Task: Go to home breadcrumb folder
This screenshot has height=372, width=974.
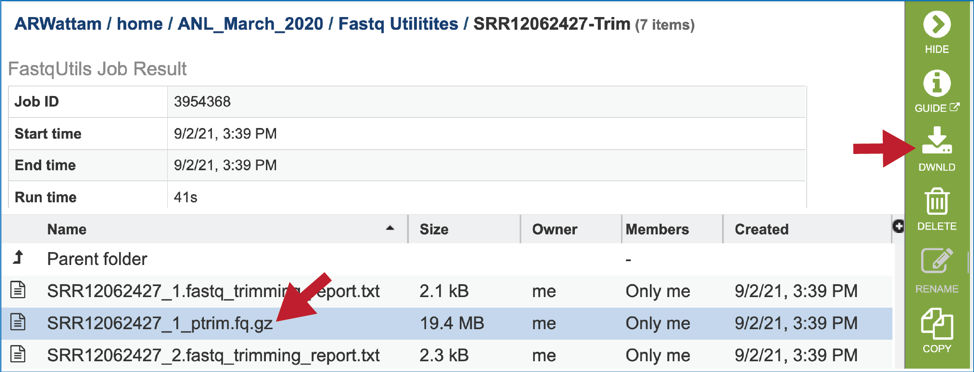Action: (x=139, y=24)
